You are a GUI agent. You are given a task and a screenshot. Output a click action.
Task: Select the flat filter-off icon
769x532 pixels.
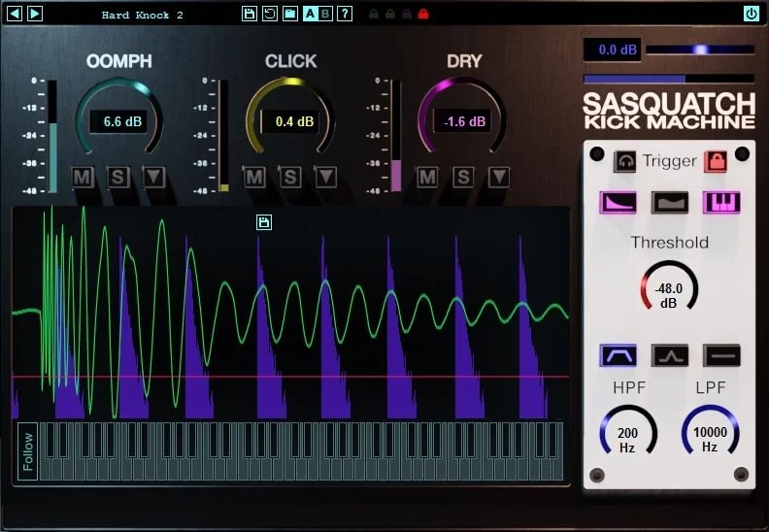coord(720,355)
